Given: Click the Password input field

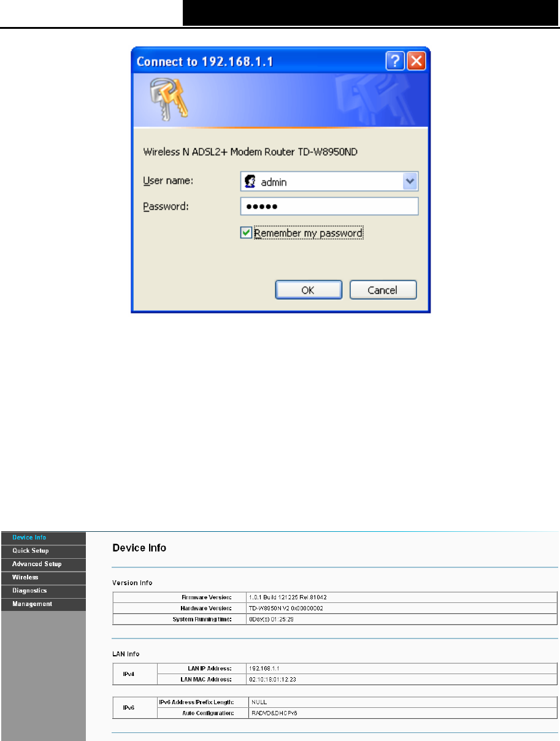Looking at the screenshot, I should click(x=329, y=206).
